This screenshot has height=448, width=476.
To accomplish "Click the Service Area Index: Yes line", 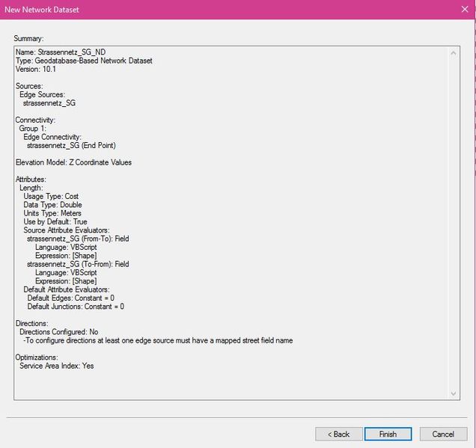I will (57, 366).
